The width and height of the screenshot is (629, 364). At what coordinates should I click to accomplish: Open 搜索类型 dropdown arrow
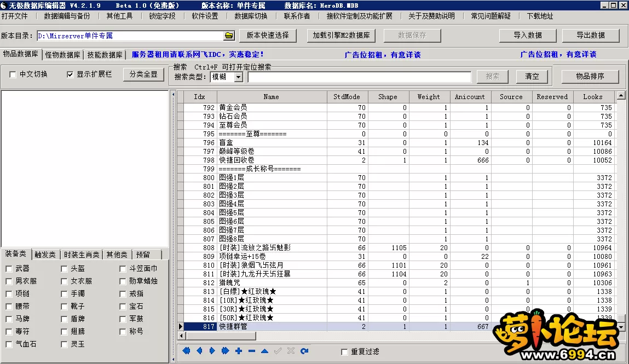pyautogui.click(x=238, y=77)
